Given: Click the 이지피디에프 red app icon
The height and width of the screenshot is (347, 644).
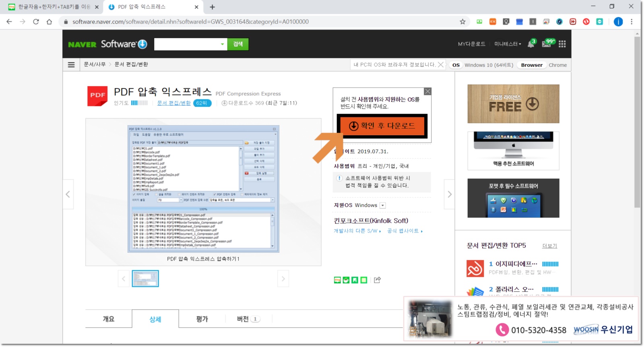Looking at the screenshot, I should click(475, 269).
